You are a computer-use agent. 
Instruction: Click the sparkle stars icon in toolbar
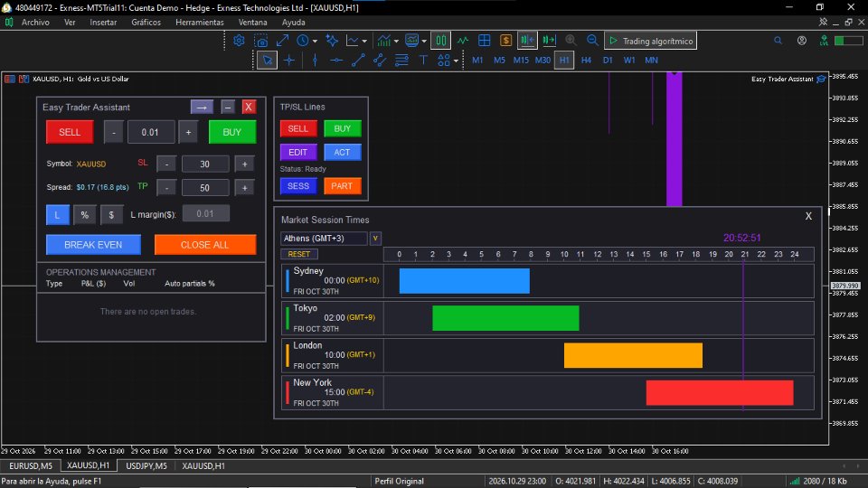[x=332, y=41]
